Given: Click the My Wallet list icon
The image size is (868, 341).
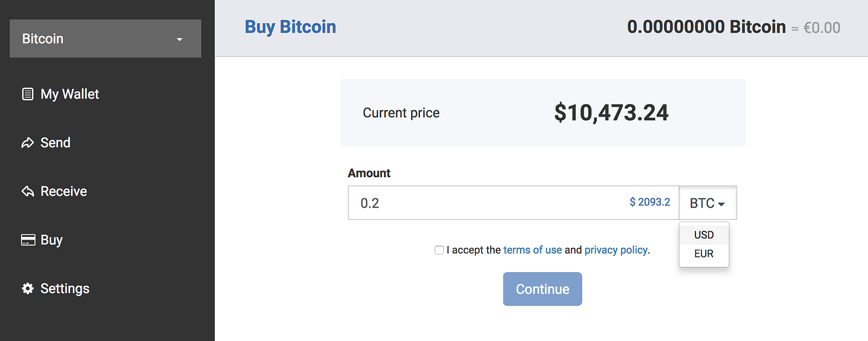Looking at the screenshot, I should pos(28,94).
